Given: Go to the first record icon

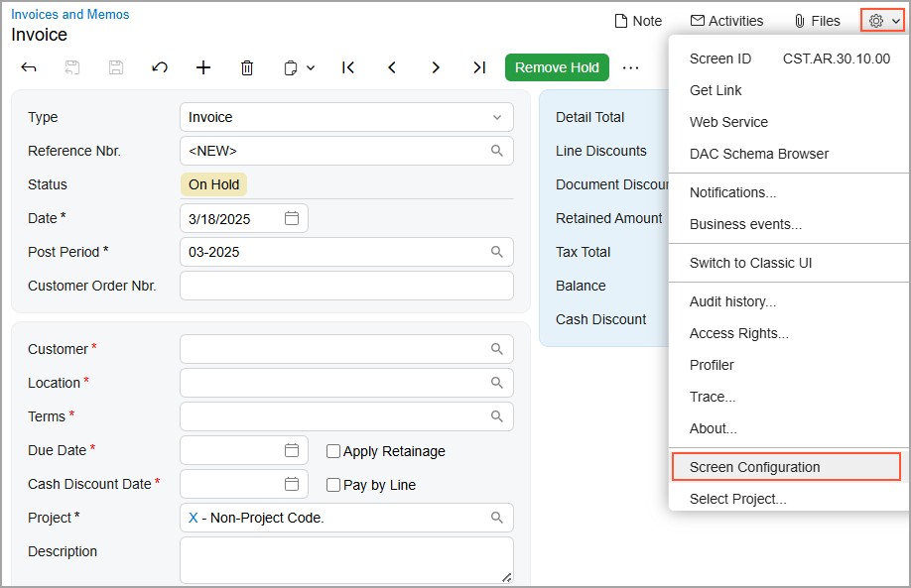Looking at the screenshot, I should coord(348,67).
